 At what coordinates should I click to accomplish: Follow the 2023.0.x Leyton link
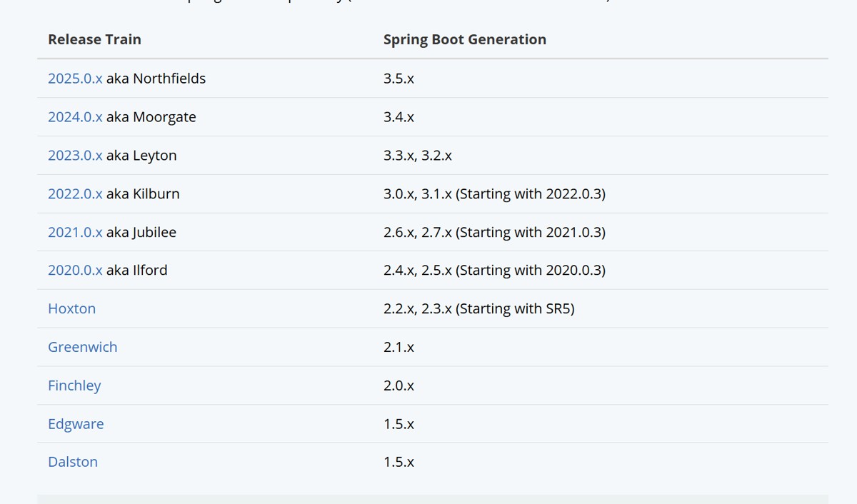coord(75,156)
